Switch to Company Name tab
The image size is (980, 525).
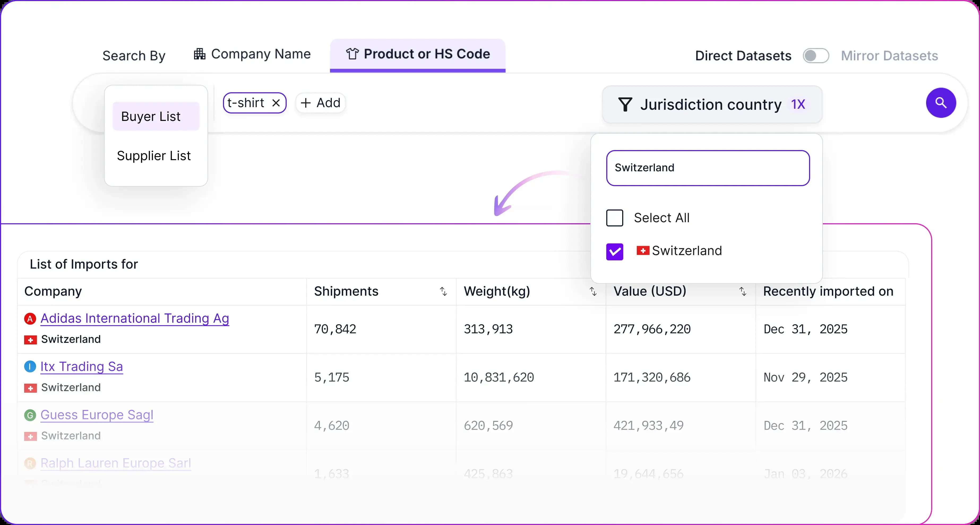pos(252,54)
